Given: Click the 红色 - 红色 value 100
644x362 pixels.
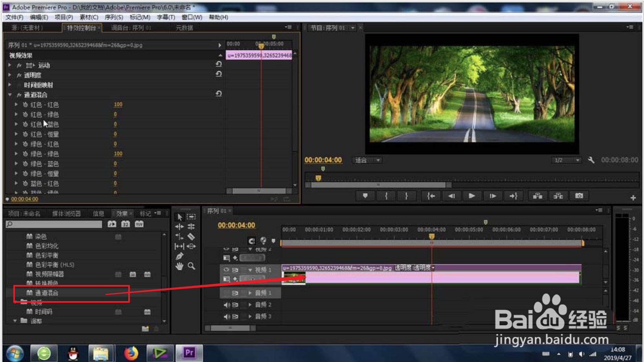Looking at the screenshot, I should (x=118, y=104).
